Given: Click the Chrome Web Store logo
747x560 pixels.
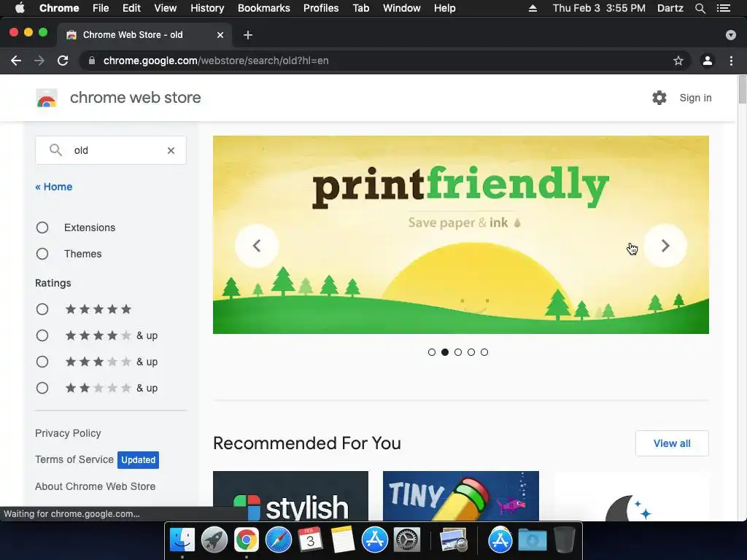Looking at the screenshot, I should point(47,98).
